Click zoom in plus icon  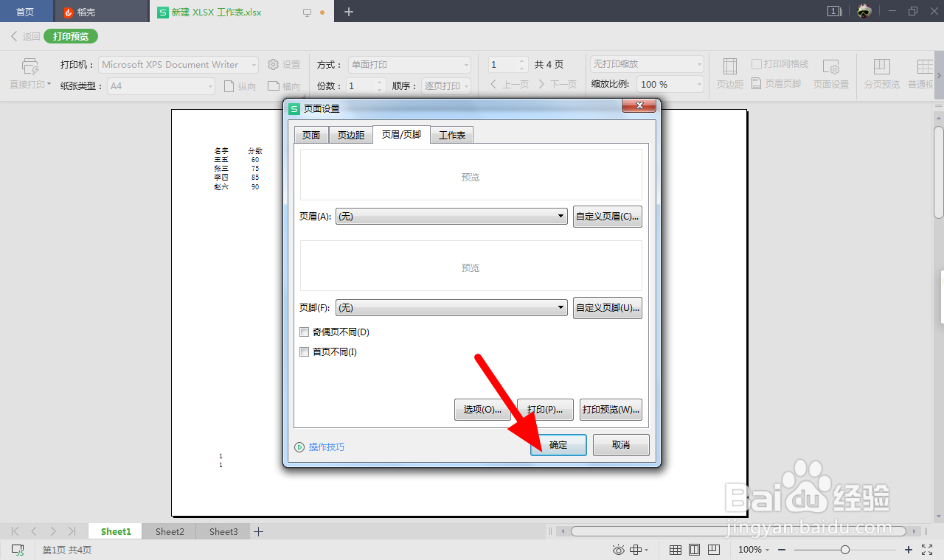(x=909, y=550)
